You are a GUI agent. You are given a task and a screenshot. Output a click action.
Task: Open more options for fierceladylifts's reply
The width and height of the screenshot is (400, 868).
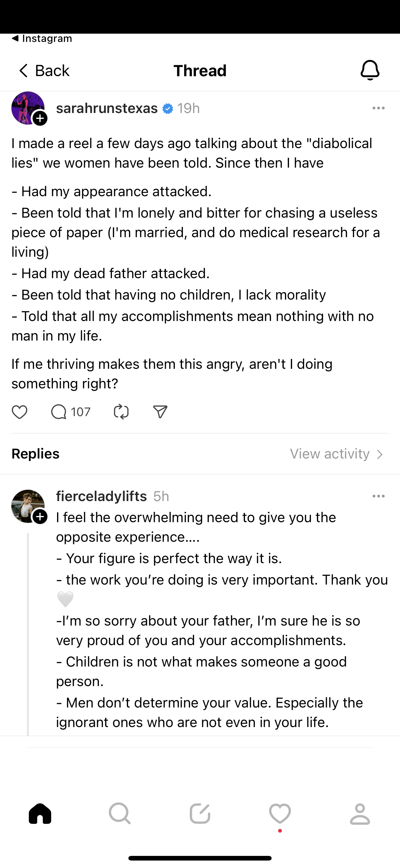click(x=379, y=496)
